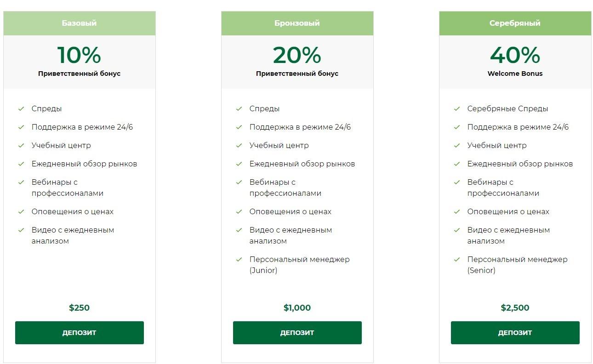Click checkmark beside Ежедневный обзор рынков in Серебряный
Screen dimensions: 593x364
pyautogui.click(x=457, y=164)
